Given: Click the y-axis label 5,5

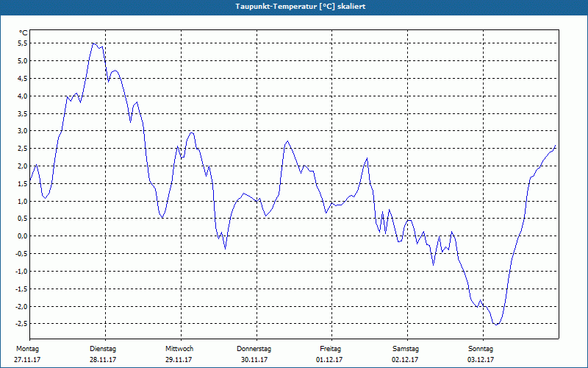Looking at the screenshot, I should tap(23, 43).
